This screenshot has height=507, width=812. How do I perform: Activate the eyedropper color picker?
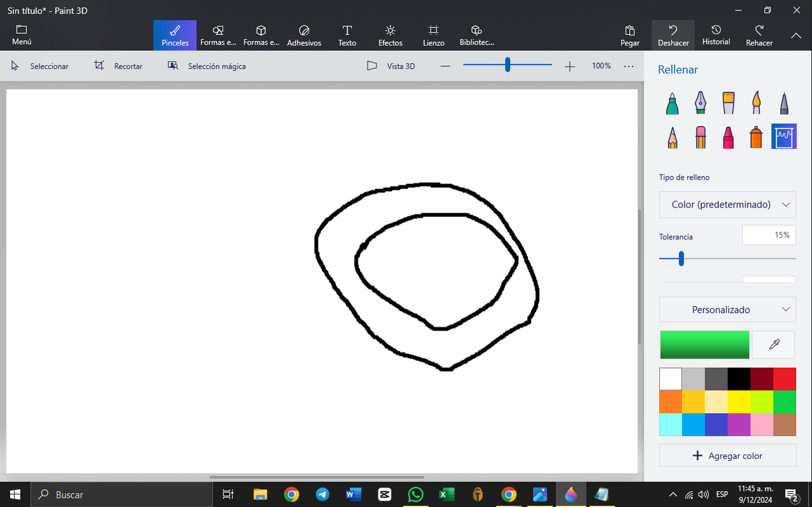tap(774, 345)
